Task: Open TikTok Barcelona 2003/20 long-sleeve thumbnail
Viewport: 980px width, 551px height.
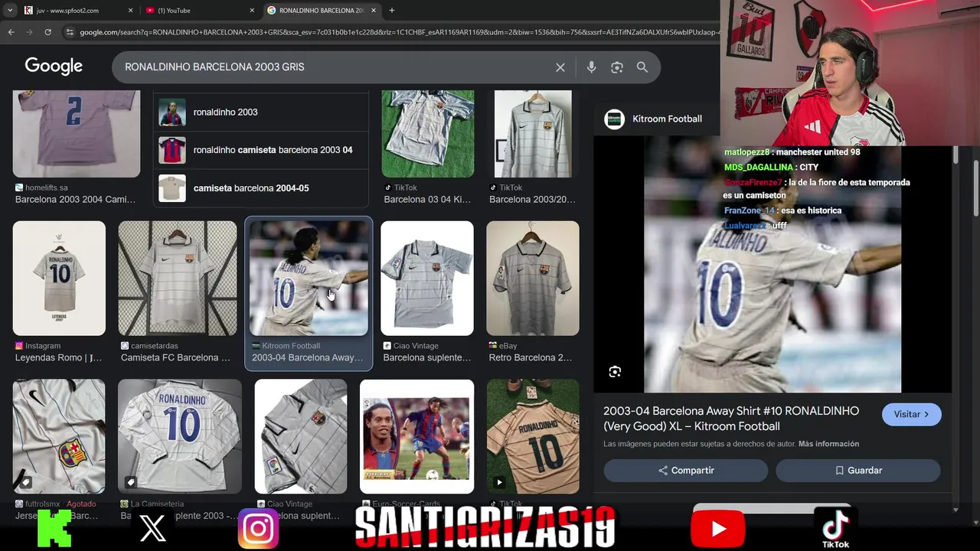Action: (533, 134)
